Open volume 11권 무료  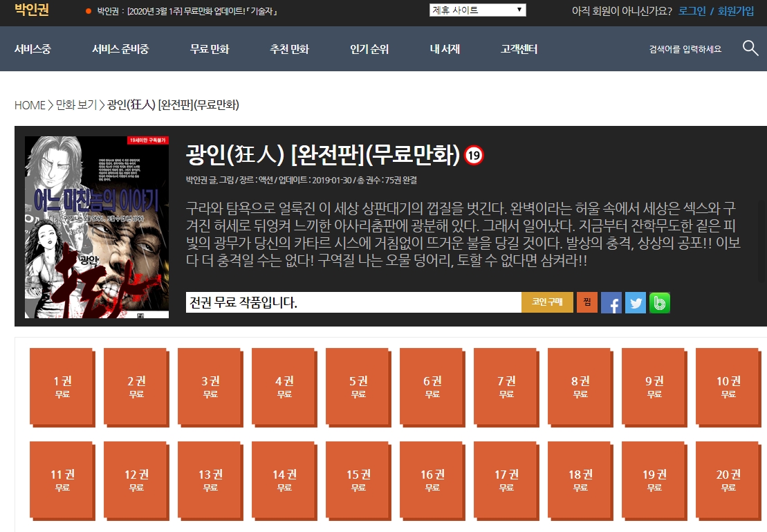62,480
